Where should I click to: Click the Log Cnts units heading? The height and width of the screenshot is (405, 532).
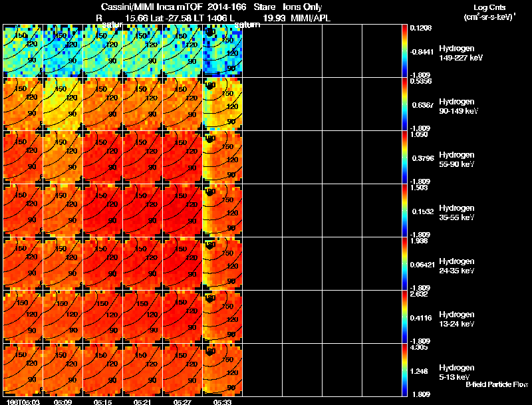tap(489, 12)
